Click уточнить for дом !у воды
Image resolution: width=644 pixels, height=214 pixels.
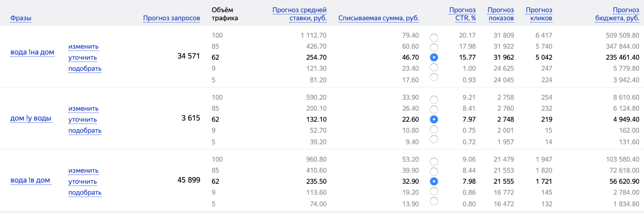[x=82, y=120]
